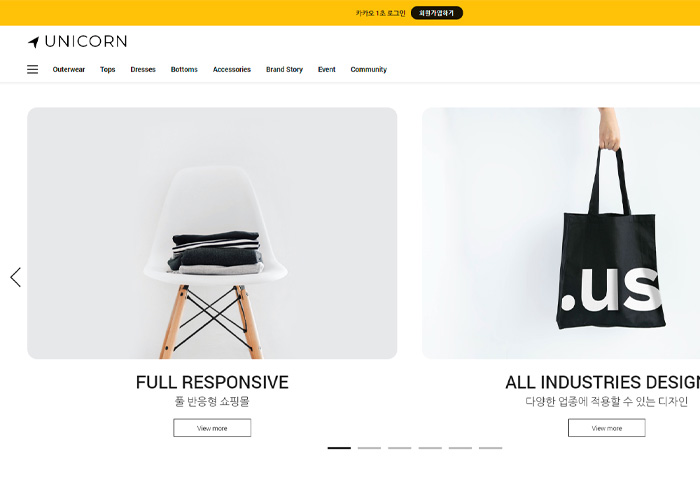Click View more under Full Responsive
700x500 pixels.
click(x=212, y=428)
